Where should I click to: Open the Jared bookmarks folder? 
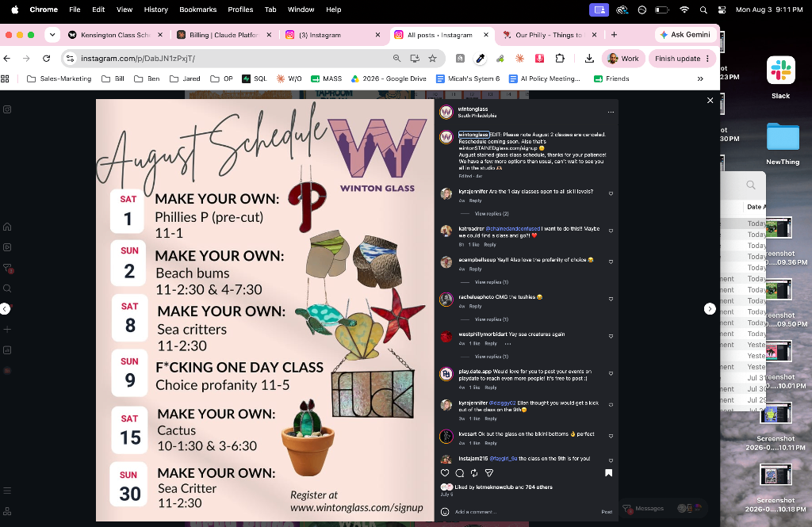click(x=185, y=78)
